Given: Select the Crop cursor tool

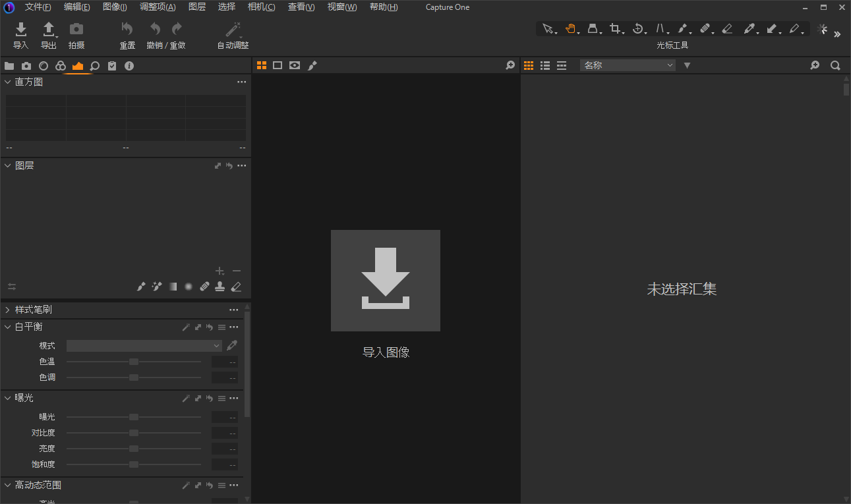Looking at the screenshot, I should [614, 28].
